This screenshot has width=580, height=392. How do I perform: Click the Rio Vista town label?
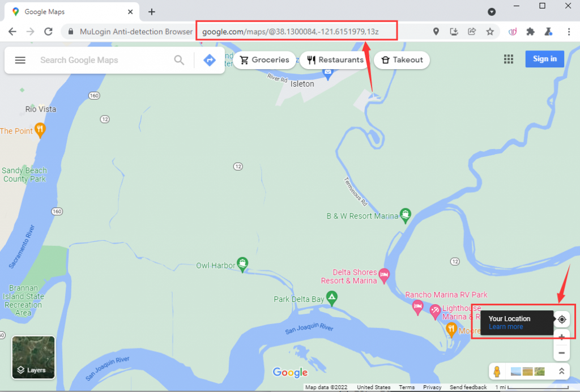[x=41, y=109]
